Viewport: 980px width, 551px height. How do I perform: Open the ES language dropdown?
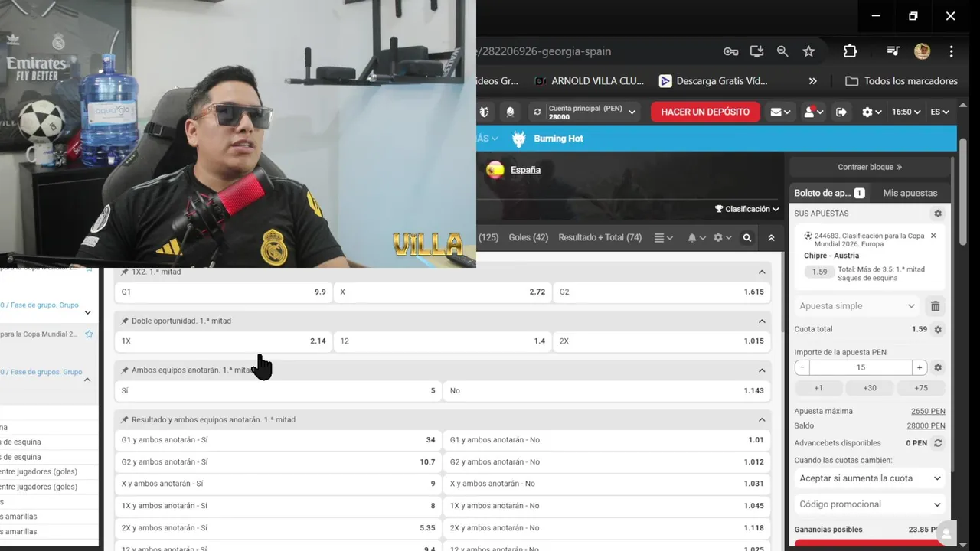click(x=939, y=112)
